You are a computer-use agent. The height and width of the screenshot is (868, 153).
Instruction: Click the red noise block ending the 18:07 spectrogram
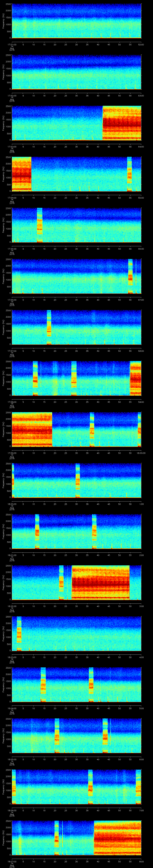click(117, 838)
